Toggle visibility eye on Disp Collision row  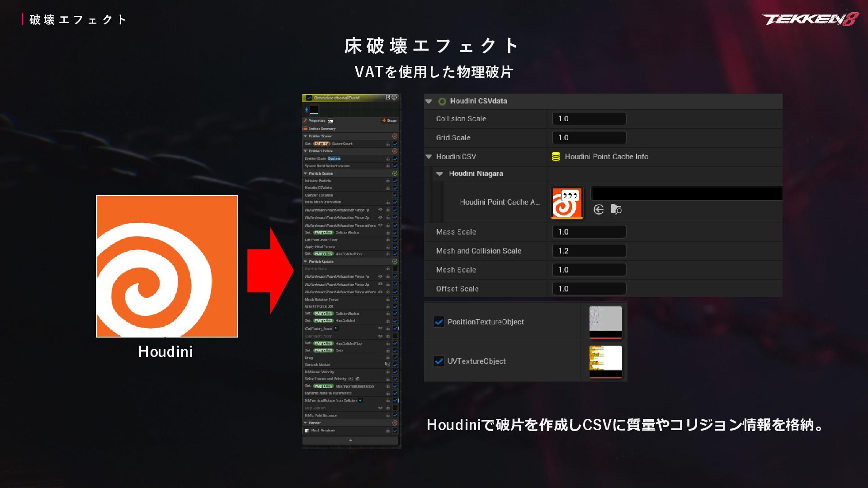380,408
